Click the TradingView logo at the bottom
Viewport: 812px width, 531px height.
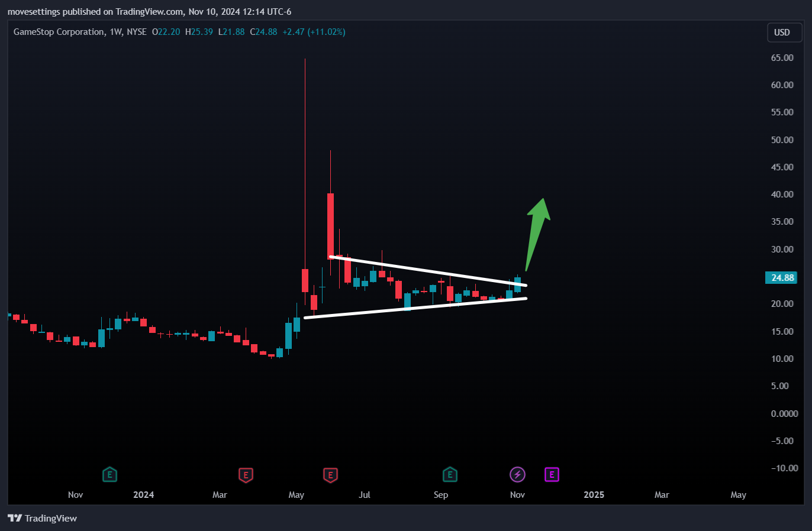tap(42, 518)
